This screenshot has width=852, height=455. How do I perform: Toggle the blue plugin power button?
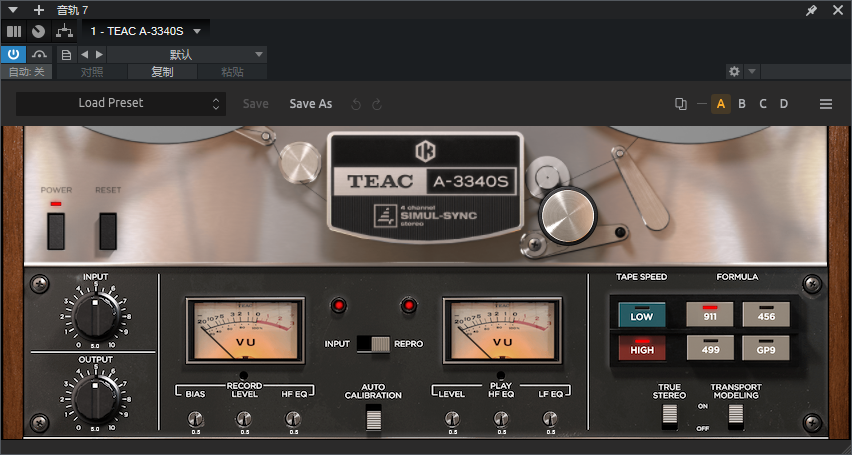pos(14,54)
